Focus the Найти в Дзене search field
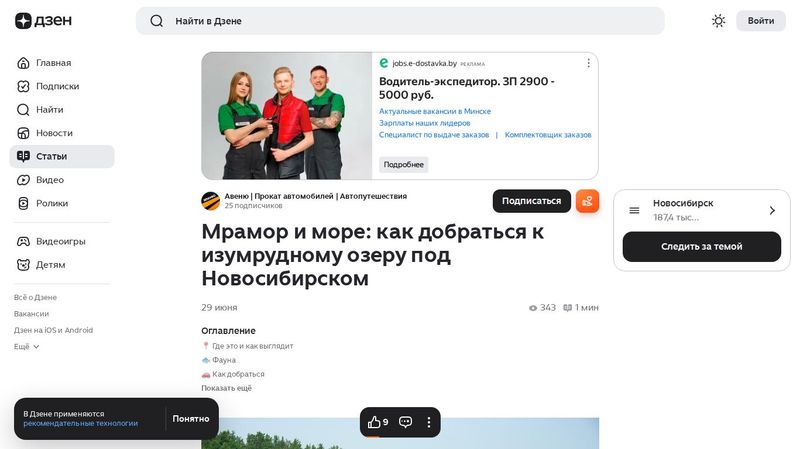The image size is (800, 449). click(x=400, y=21)
